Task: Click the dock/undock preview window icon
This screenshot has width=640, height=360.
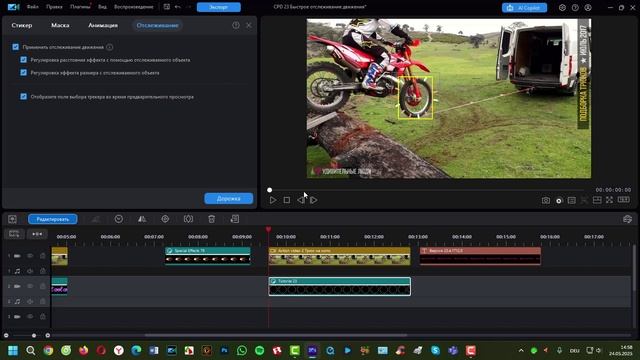Action: click(597, 200)
